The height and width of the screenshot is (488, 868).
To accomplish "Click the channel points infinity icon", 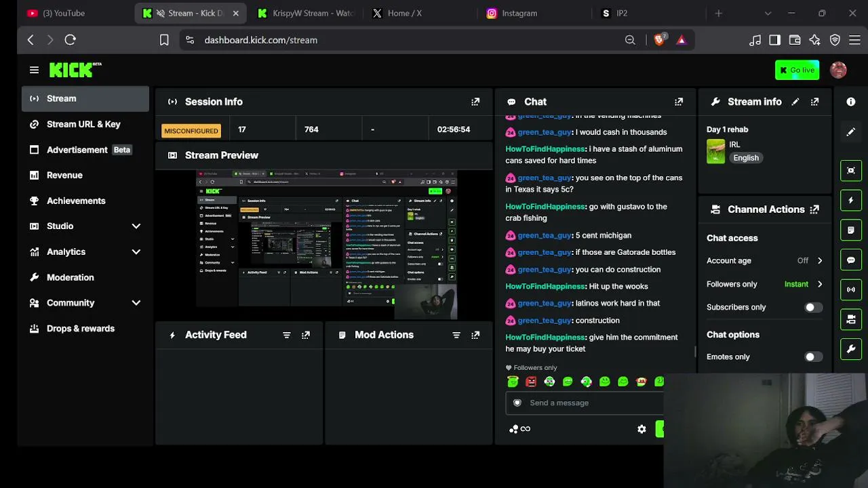I will click(519, 429).
